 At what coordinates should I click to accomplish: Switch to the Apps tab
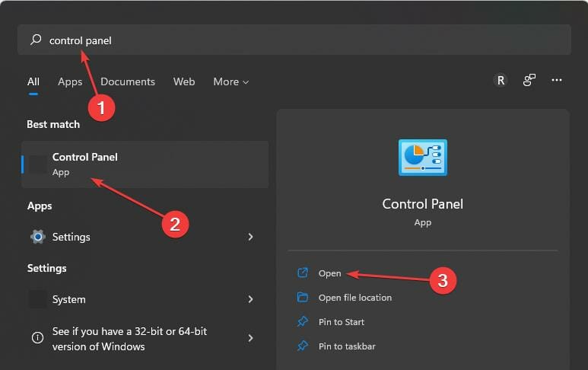tap(70, 81)
